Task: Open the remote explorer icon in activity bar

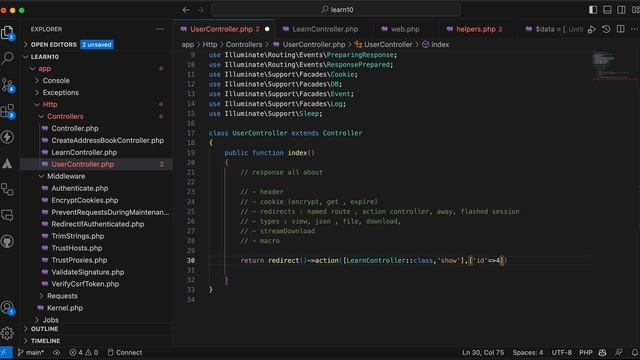Action: coord(7,189)
